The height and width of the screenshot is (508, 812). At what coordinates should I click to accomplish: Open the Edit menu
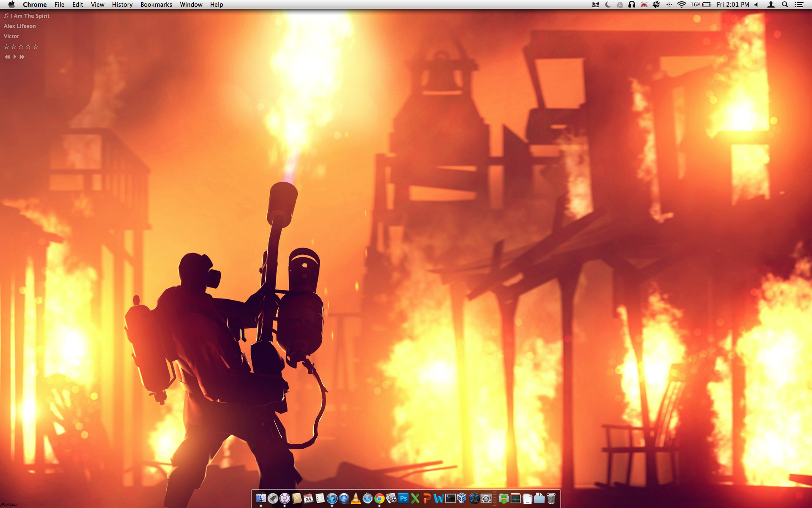pyautogui.click(x=77, y=5)
